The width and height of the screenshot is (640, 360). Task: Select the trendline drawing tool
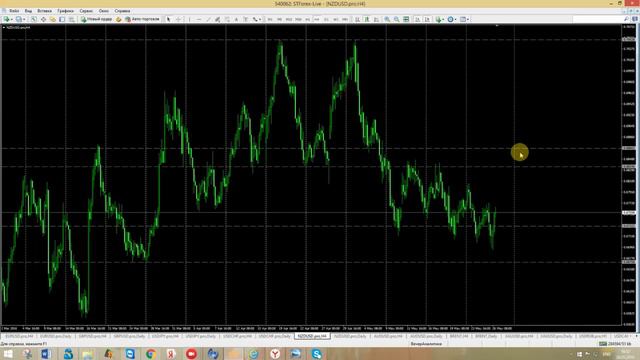pyautogui.click(x=208, y=19)
